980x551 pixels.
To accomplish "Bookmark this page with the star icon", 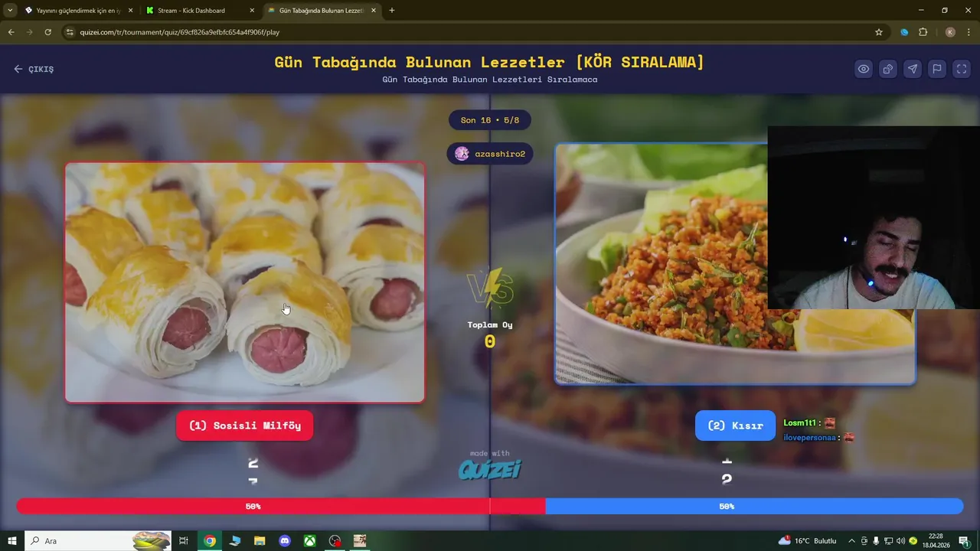I will click(x=879, y=32).
